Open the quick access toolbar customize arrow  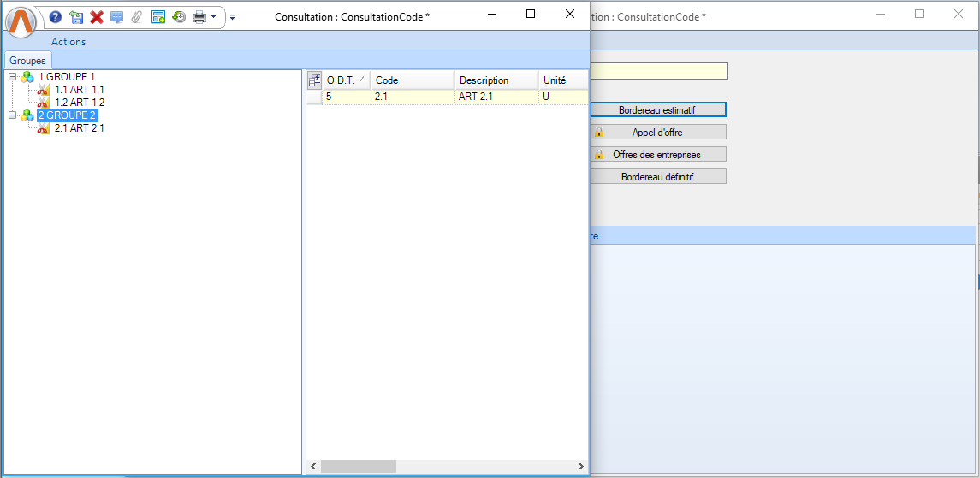233,16
